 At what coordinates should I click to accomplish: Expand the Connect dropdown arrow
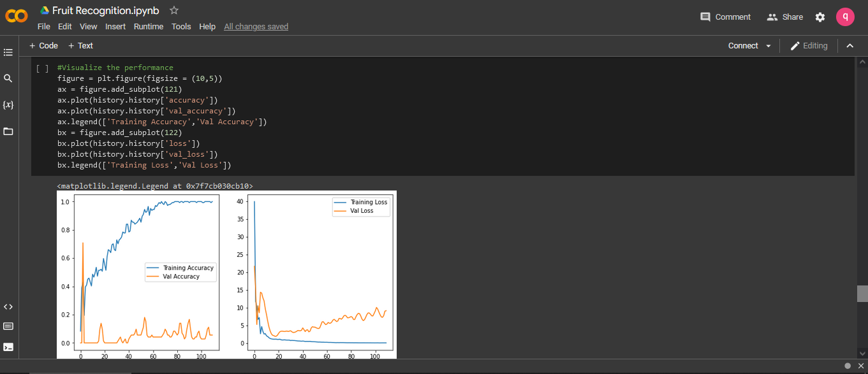click(x=769, y=46)
